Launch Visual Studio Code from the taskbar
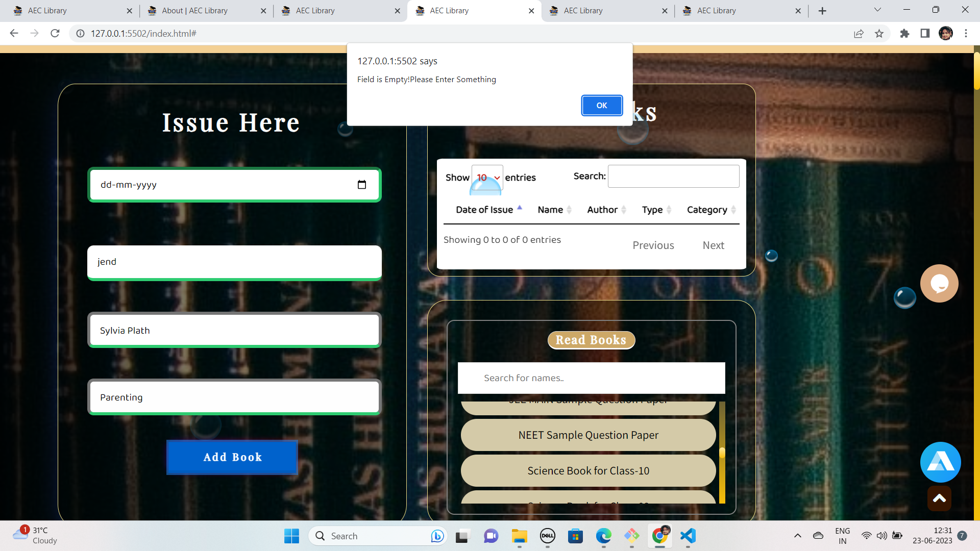This screenshot has width=980, height=551. tap(688, 536)
